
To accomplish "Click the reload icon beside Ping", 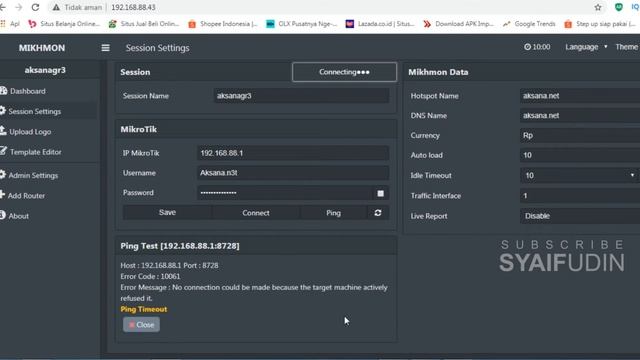I will [x=378, y=213].
